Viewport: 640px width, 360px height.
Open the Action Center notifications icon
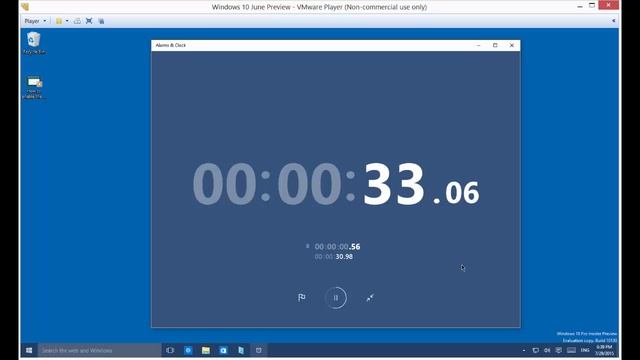[558, 350]
